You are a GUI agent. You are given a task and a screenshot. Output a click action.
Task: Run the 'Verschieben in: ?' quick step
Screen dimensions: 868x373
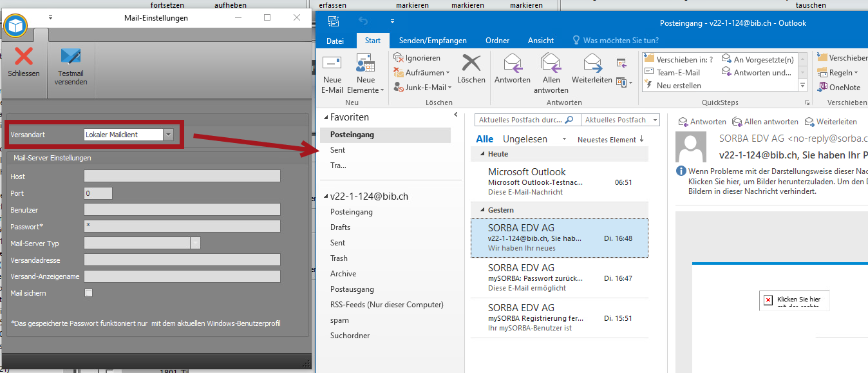pyautogui.click(x=679, y=59)
